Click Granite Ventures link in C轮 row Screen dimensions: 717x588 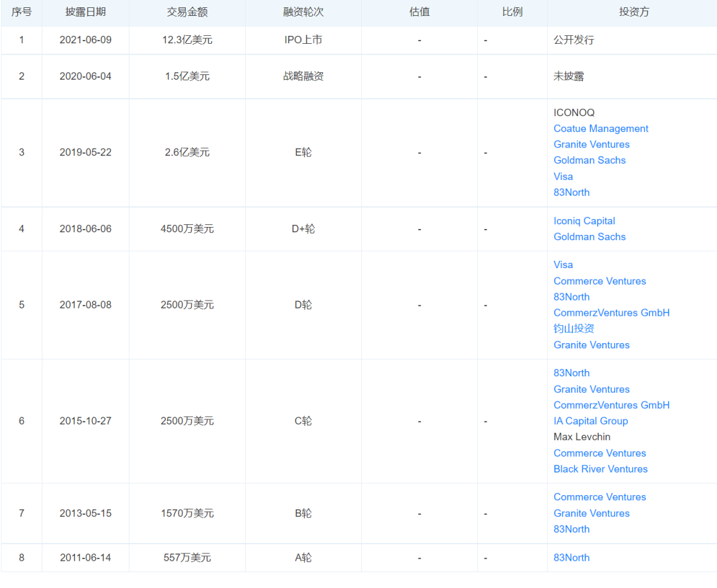[x=592, y=390]
